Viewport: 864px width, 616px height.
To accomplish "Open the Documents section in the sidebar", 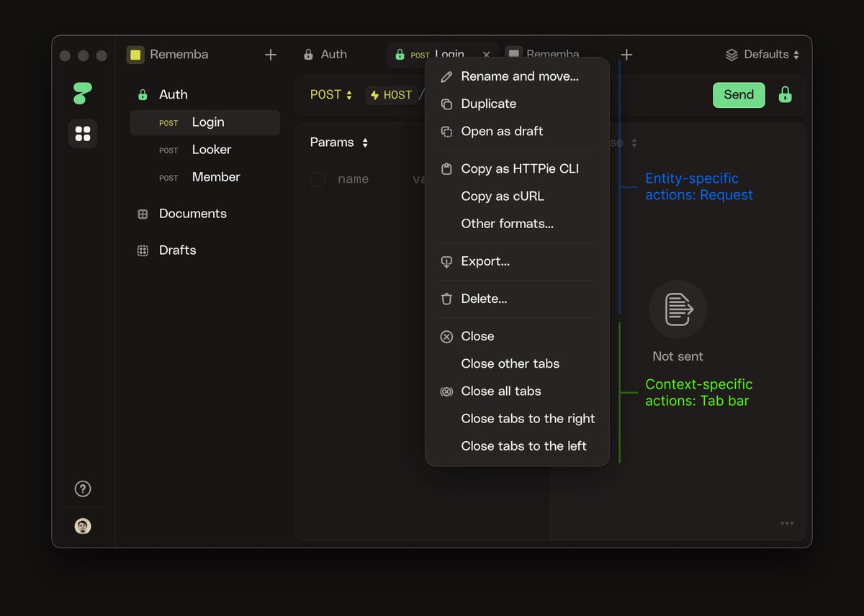I will coord(192,214).
